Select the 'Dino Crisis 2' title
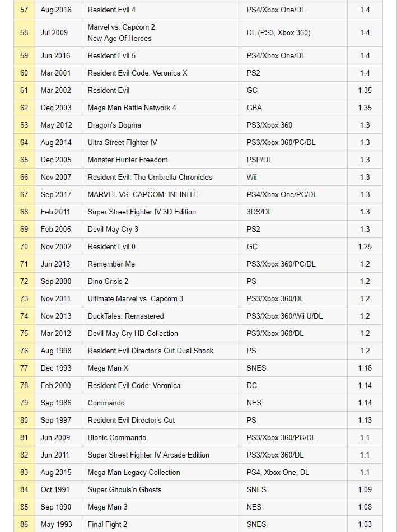The height and width of the screenshot is (532, 397). [x=108, y=281]
